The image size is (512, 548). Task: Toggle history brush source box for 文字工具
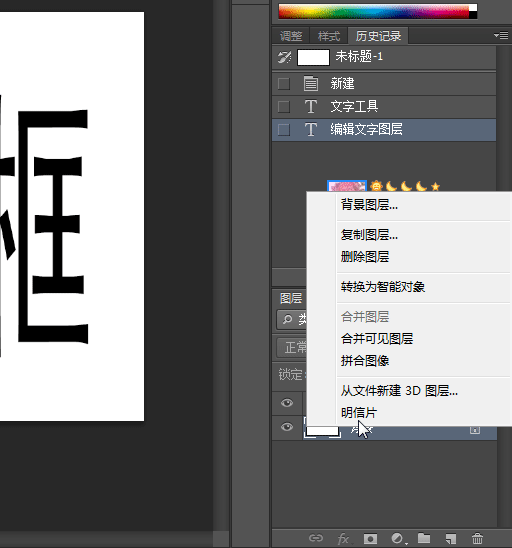[x=284, y=107]
